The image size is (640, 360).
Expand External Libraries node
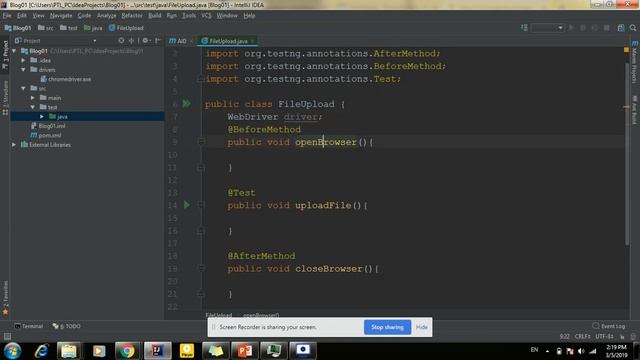[14, 144]
